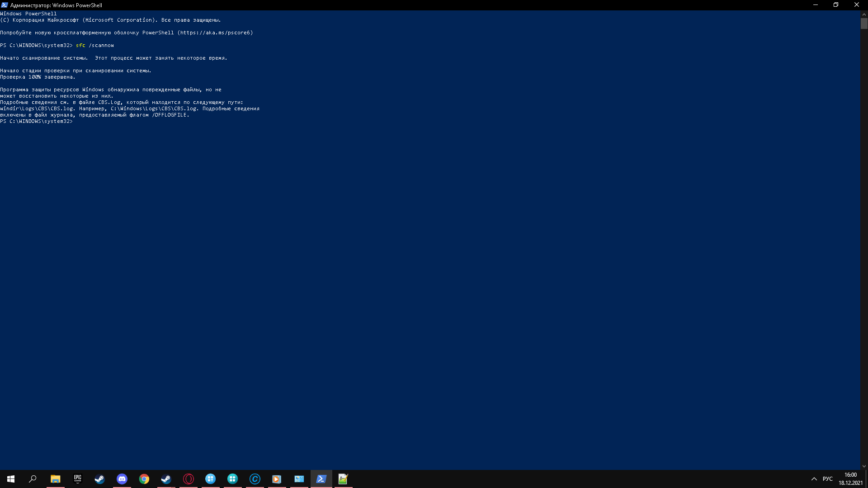Show hidden system tray icons
Screen dimensions: 868x488
coord(814,479)
